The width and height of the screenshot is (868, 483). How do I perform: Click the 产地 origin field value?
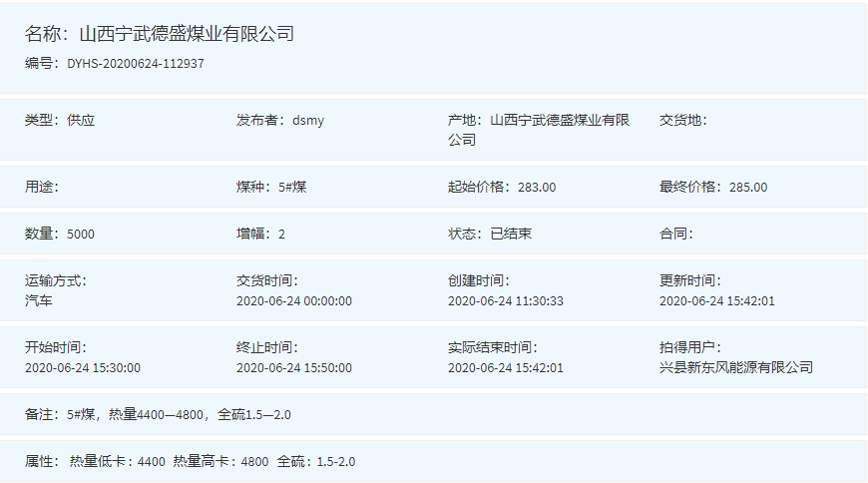pos(560,121)
